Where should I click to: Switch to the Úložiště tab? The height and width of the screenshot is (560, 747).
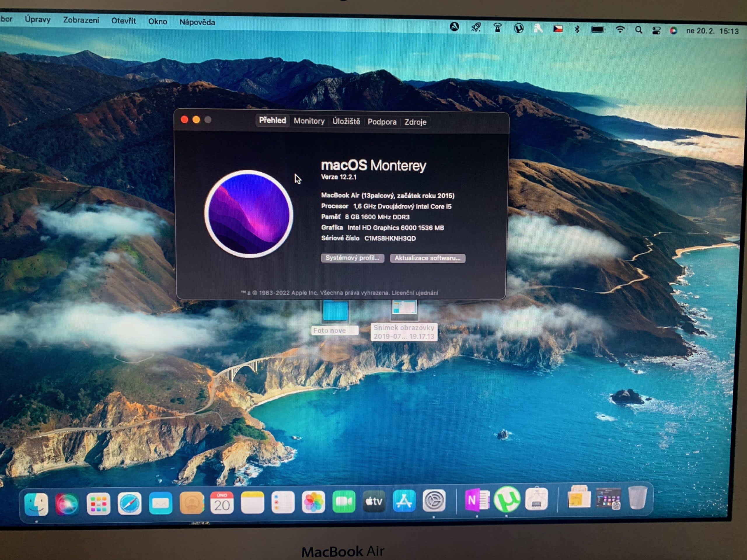tap(346, 121)
